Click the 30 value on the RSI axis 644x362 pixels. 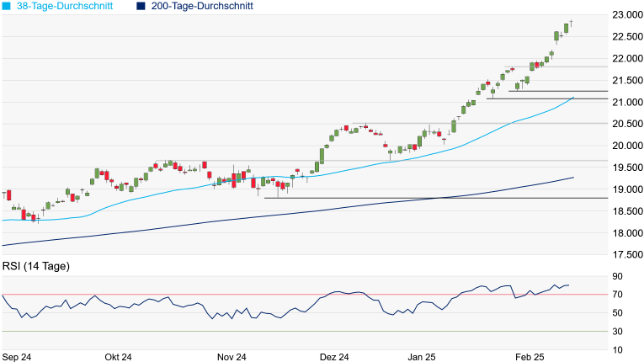coord(617,331)
